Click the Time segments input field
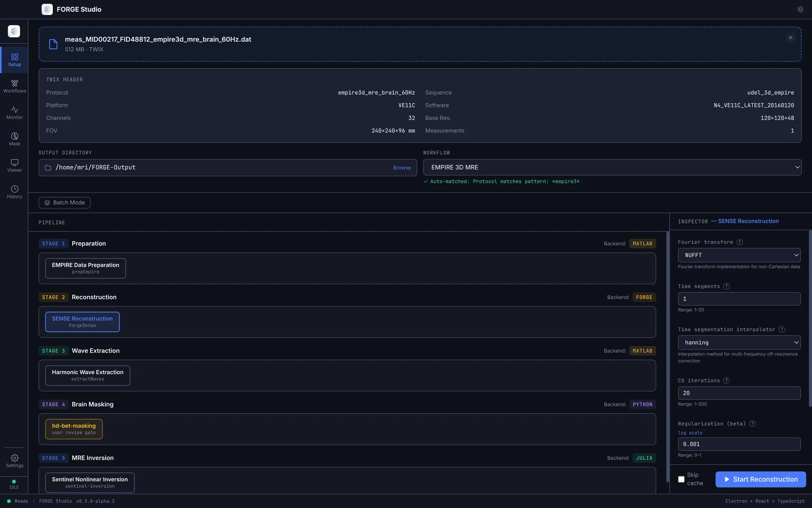This screenshot has width=812, height=508. [739, 299]
